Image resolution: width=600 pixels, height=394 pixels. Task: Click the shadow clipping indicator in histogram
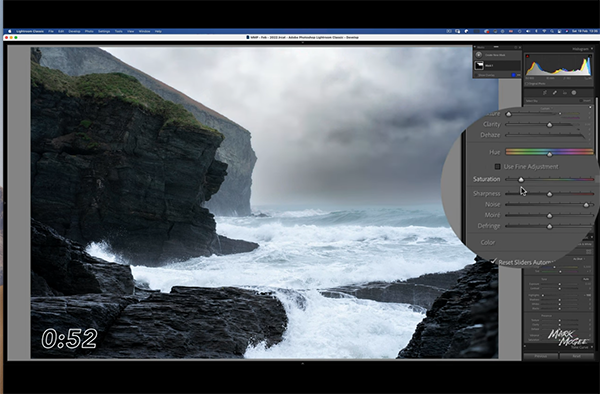point(528,56)
